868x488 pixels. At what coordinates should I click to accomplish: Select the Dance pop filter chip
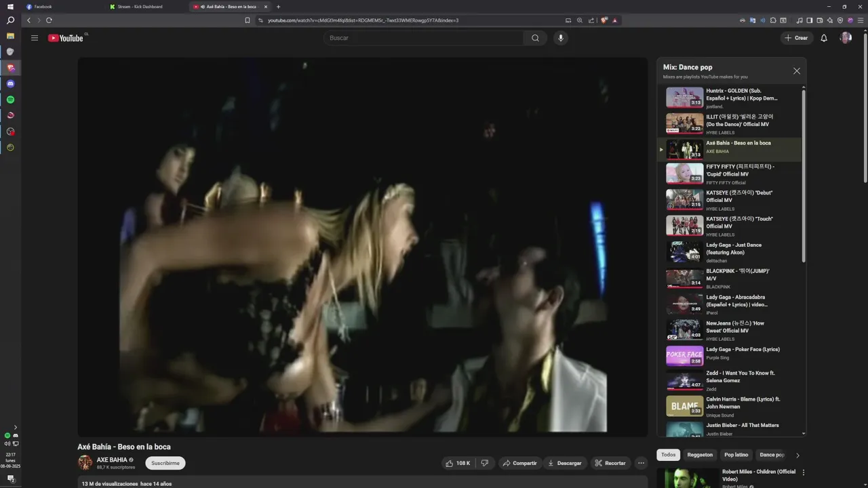click(772, 455)
